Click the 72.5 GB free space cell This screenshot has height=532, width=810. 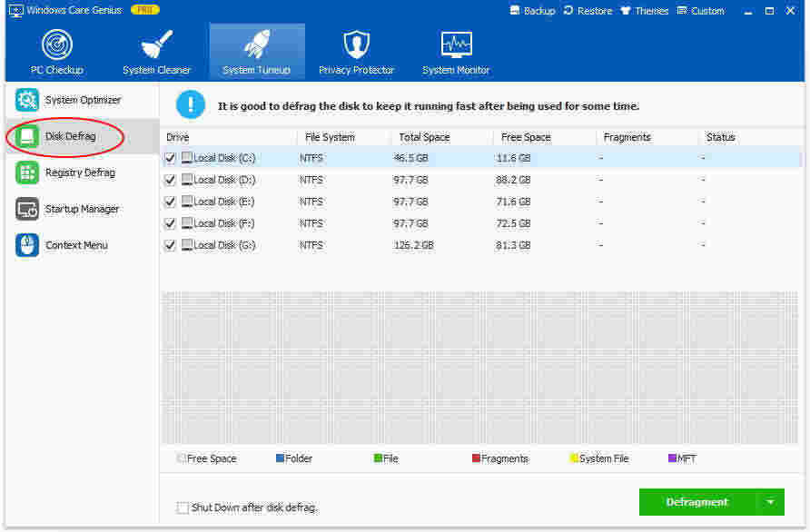(x=513, y=223)
